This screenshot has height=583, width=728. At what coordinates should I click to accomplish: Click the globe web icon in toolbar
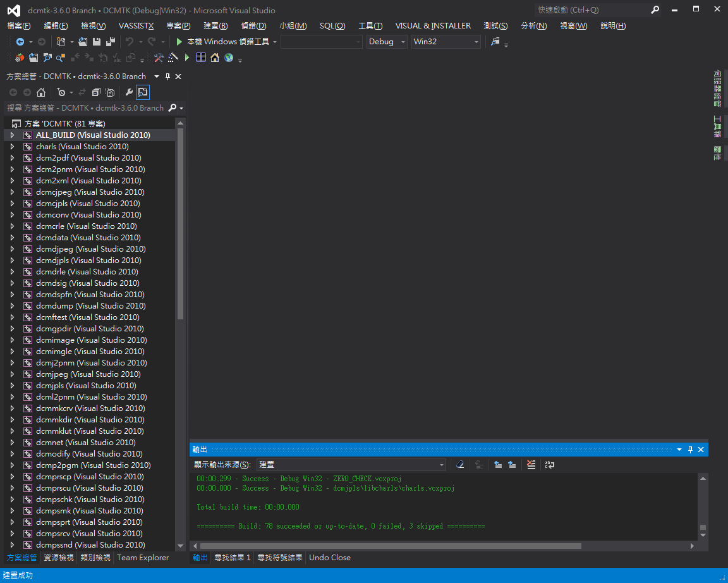pos(228,58)
